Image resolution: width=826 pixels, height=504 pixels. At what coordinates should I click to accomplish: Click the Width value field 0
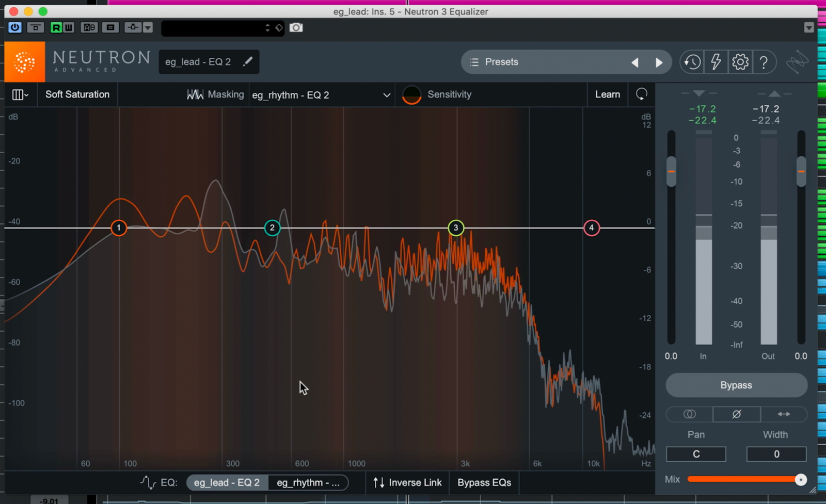(776, 454)
